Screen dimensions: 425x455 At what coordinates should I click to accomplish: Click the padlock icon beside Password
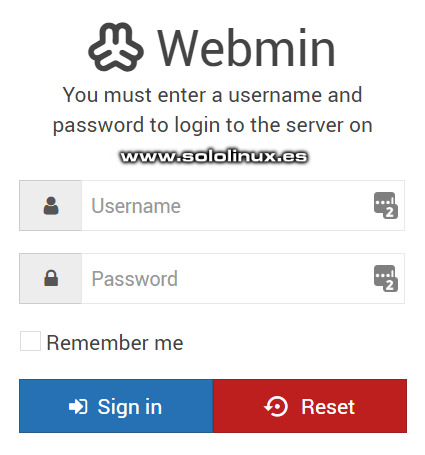51,278
